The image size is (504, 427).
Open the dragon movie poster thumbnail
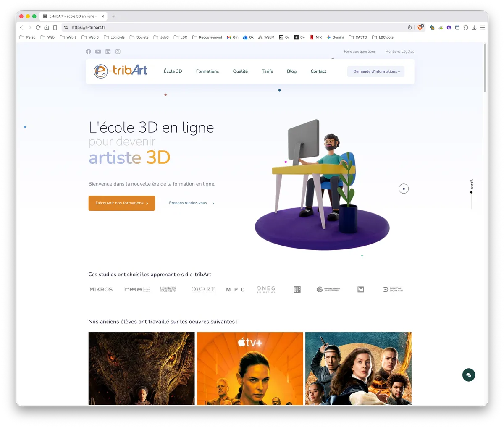142,369
